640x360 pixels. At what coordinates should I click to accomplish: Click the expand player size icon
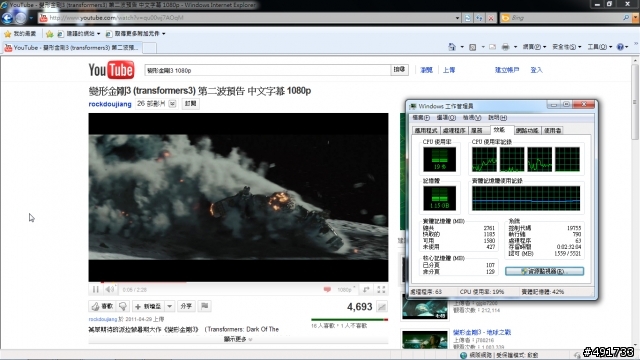coord(366,289)
